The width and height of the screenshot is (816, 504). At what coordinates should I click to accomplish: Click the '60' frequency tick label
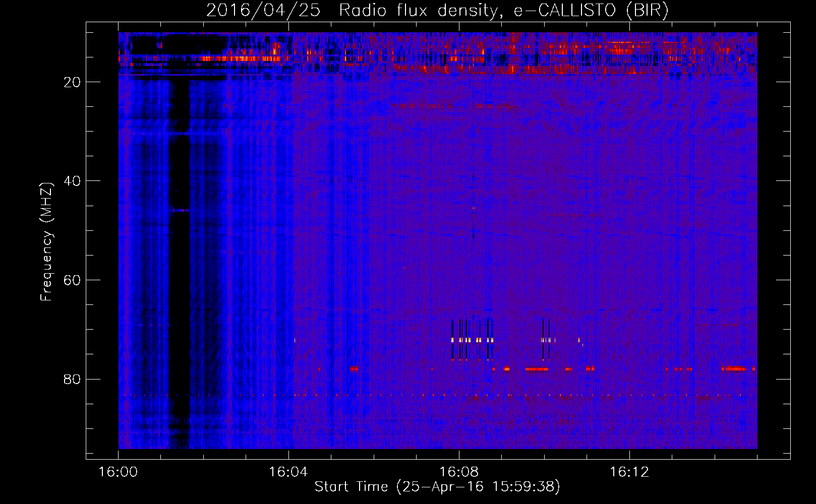click(x=72, y=280)
